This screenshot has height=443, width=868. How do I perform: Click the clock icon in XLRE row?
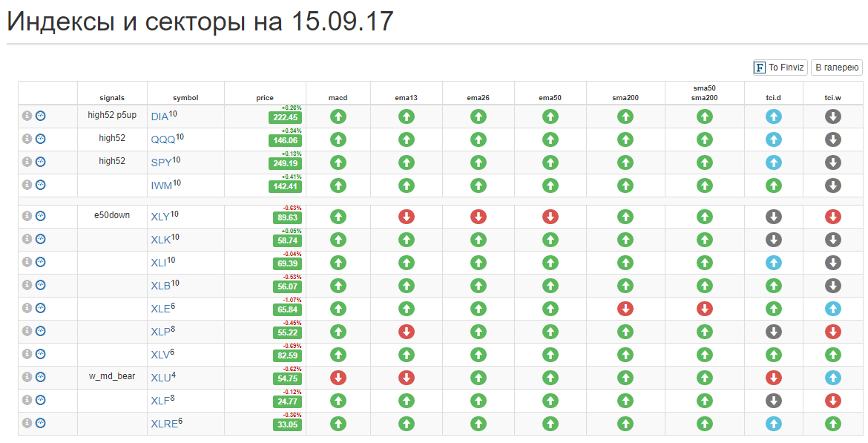tap(40, 423)
